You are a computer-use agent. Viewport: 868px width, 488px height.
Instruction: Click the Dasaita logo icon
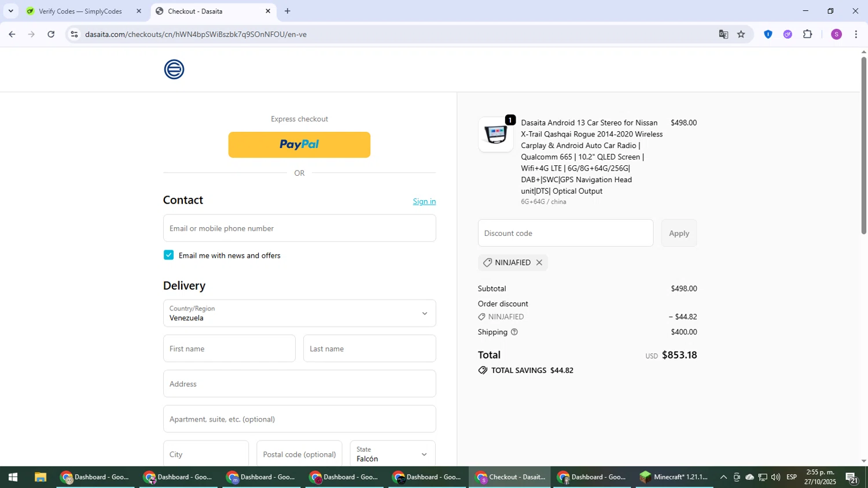coord(174,69)
